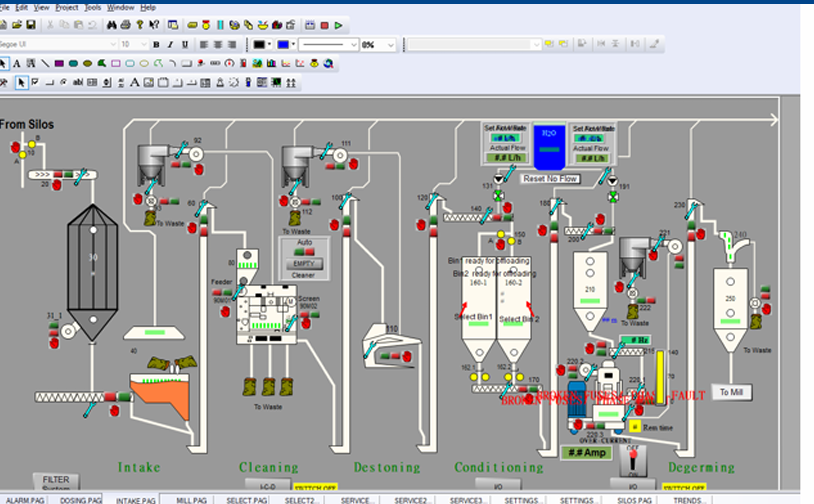The width and height of the screenshot is (814, 504).
Task: Toggle center text alignment
Action: [x=218, y=45]
